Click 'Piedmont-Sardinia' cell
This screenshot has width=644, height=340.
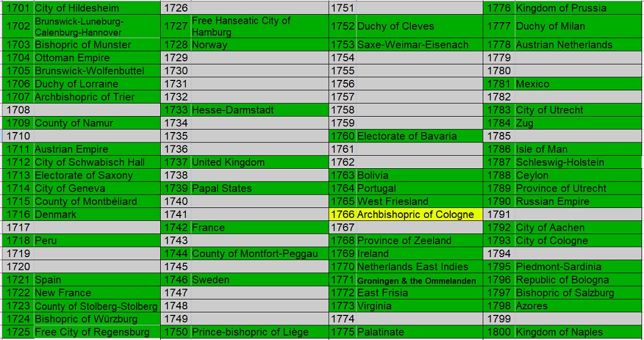[x=578, y=267]
